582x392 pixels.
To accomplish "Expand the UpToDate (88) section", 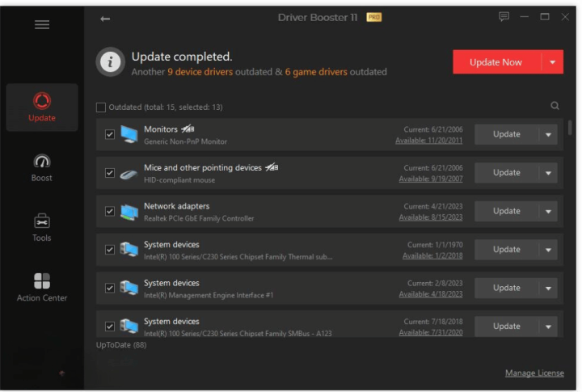I will point(121,345).
